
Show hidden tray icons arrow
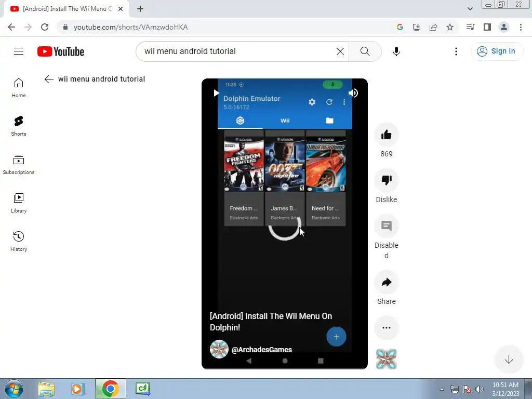click(442, 390)
